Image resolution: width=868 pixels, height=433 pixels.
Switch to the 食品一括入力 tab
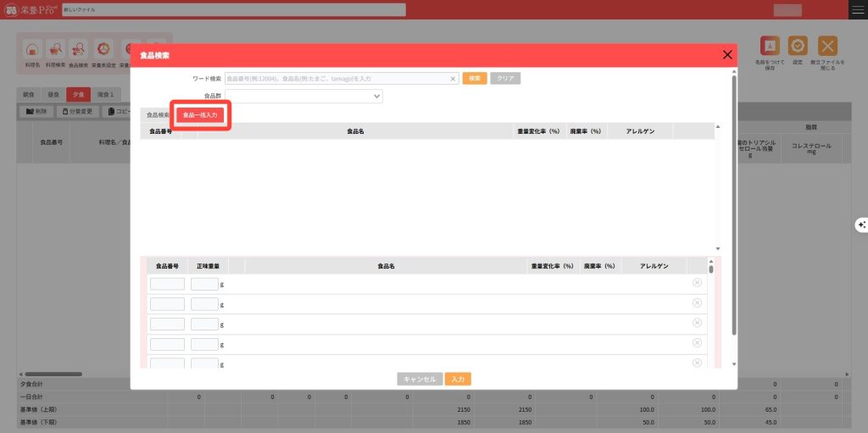pyautogui.click(x=201, y=114)
